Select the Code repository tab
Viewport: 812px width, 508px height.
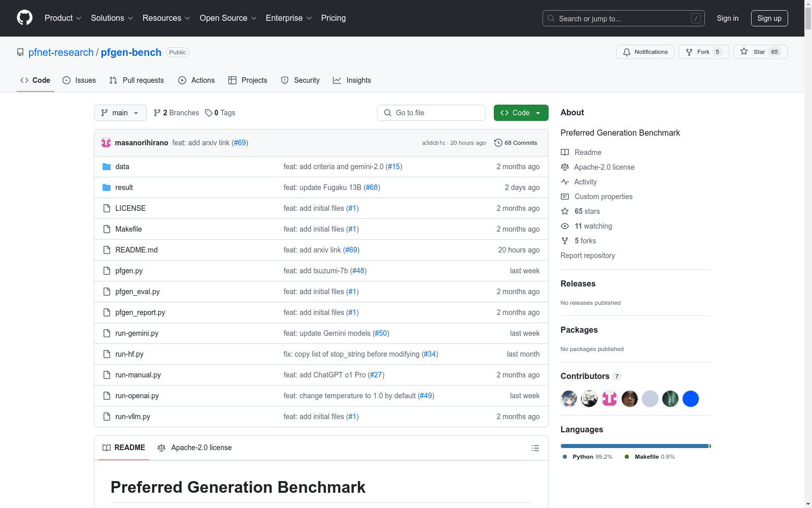tap(36, 80)
